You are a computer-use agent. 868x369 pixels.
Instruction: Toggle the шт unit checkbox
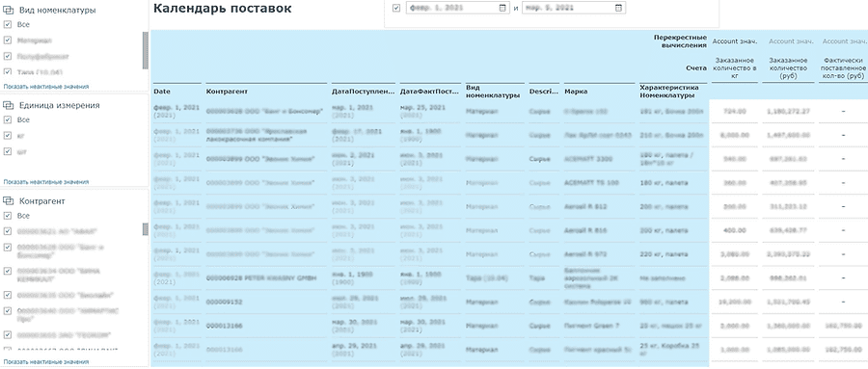click(x=8, y=151)
